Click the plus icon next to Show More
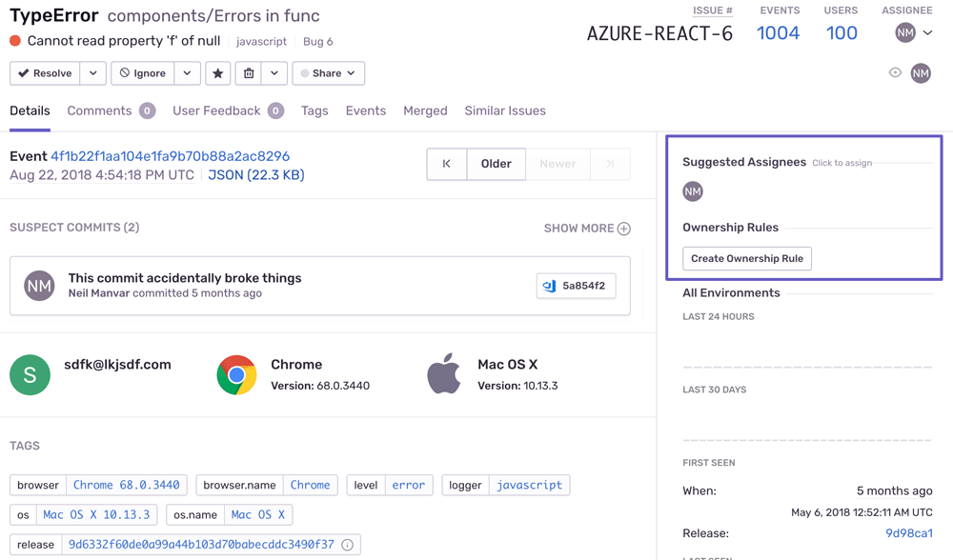This screenshot has height=560, width=953. pyautogui.click(x=624, y=229)
